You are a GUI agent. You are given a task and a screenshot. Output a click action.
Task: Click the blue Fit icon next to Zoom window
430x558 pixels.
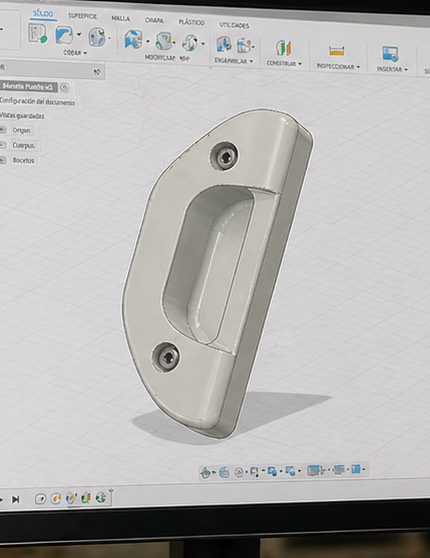click(272, 472)
